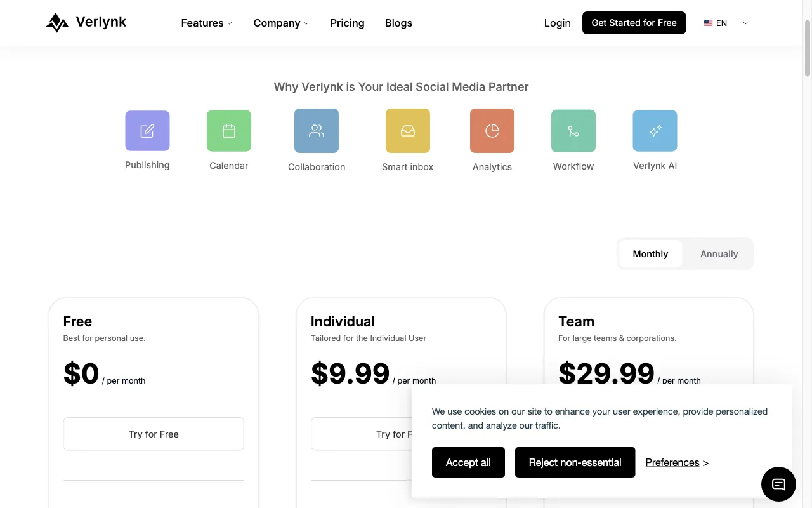
Task: Select the Publishing feature icon
Action: pos(147,131)
